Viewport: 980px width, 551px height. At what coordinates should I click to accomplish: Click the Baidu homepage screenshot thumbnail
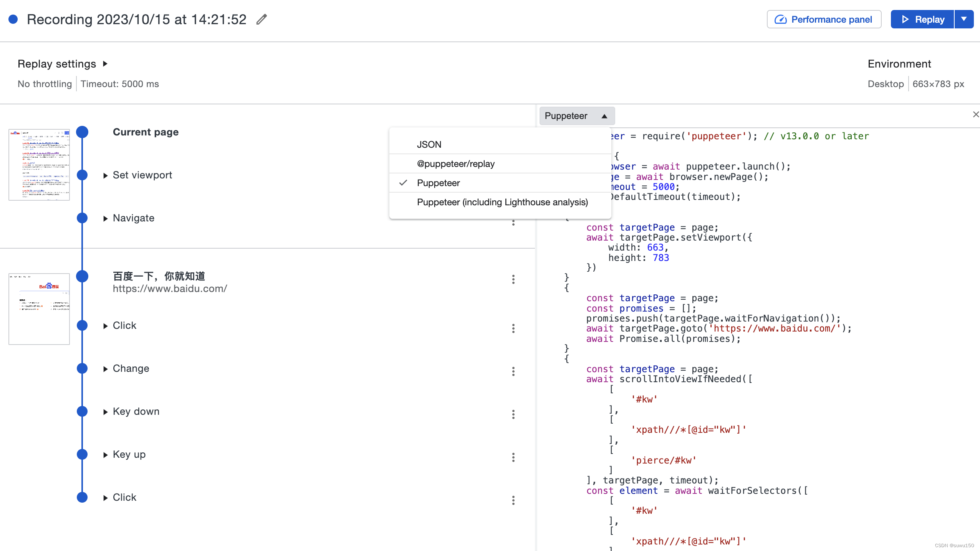click(39, 309)
